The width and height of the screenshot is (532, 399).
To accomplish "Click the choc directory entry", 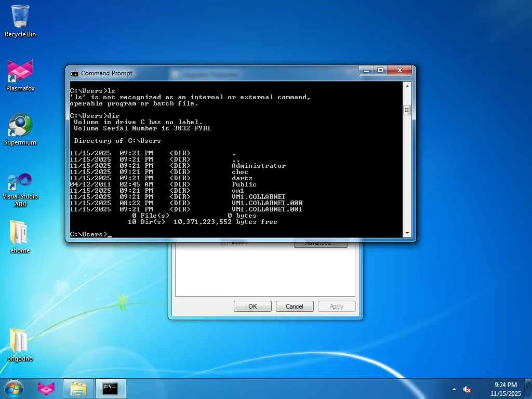I will tap(240, 172).
